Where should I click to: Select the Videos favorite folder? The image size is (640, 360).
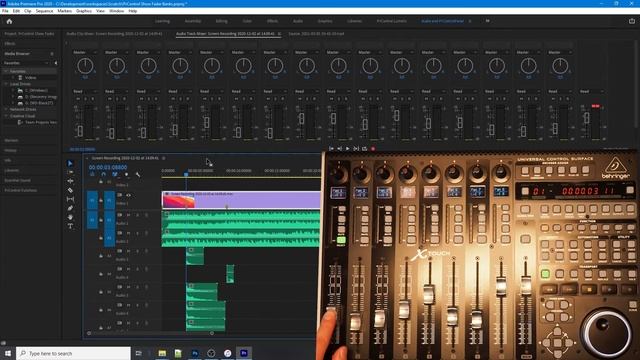pos(30,78)
